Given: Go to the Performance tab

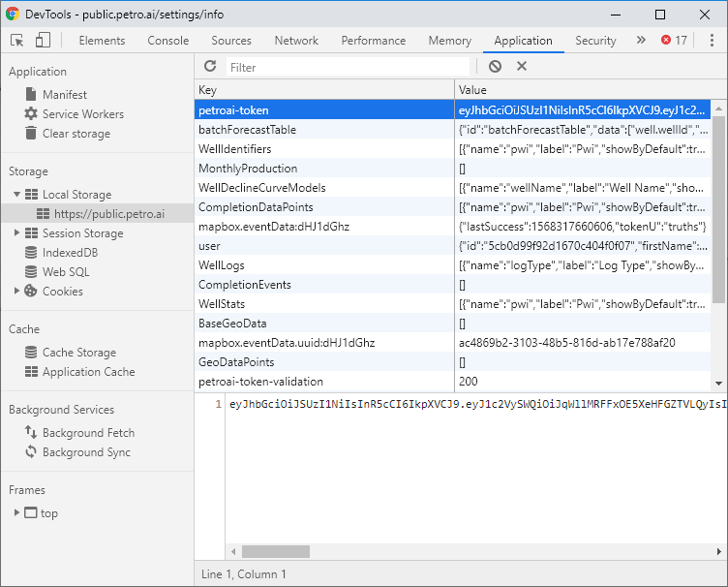Looking at the screenshot, I should tap(374, 41).
